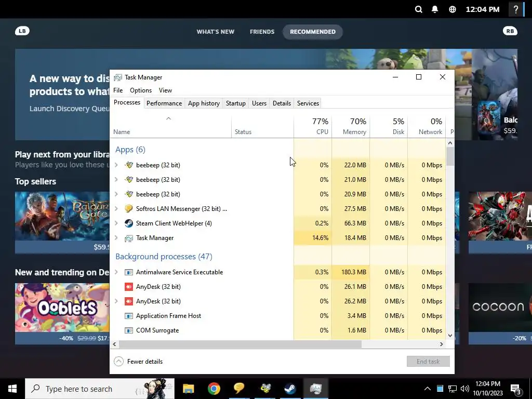Click the Steam question mark help icon
532x399 pixels.
click(x=516, y=9)
